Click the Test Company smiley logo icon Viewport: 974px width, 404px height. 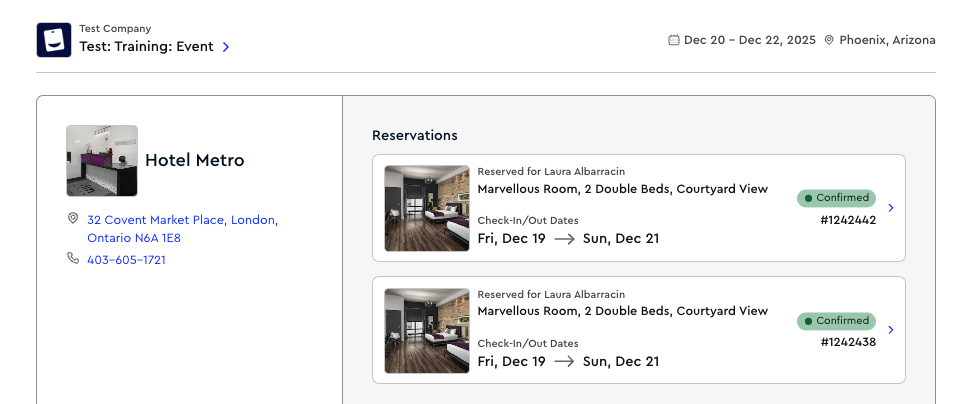(53, 40)
